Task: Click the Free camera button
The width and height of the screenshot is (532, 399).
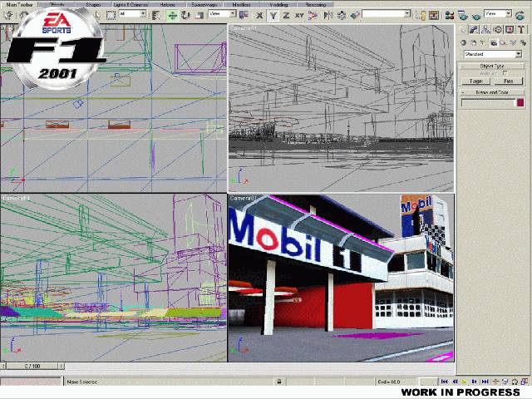Action: tap(507, 81)
